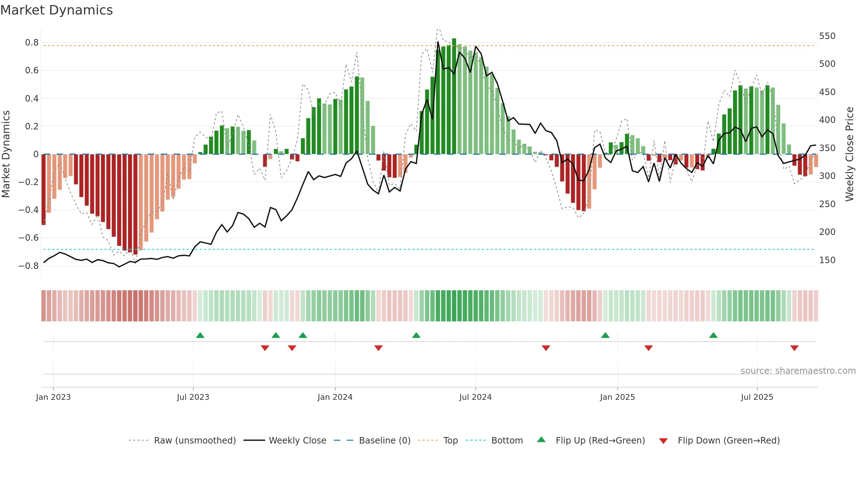Screen dimensions: 868x488
Task: Click the red Flip Down marker in February 2025
Action: pyautogui.click(x=648, y=348)
